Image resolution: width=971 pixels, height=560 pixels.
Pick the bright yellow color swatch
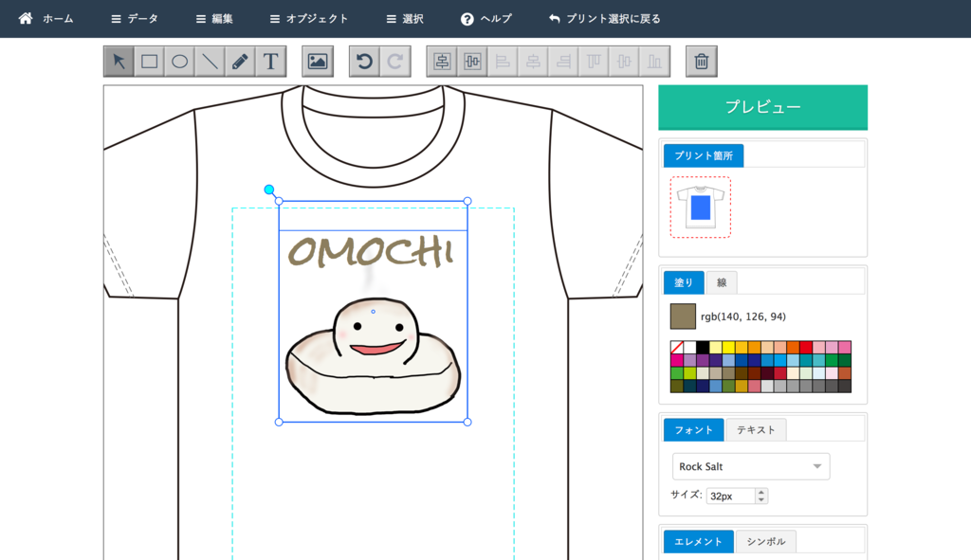pyautogui.click(x=728, y=347)
